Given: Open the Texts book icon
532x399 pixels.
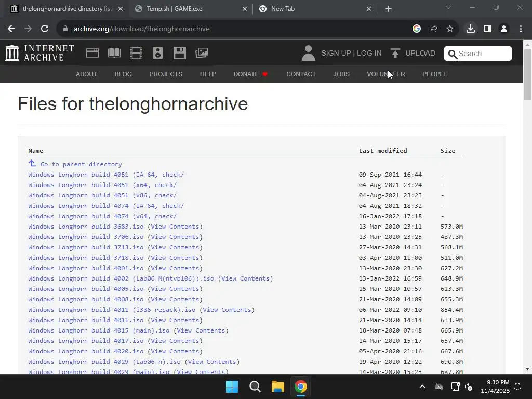Looking at the screenshot, I should click(114, 54).
